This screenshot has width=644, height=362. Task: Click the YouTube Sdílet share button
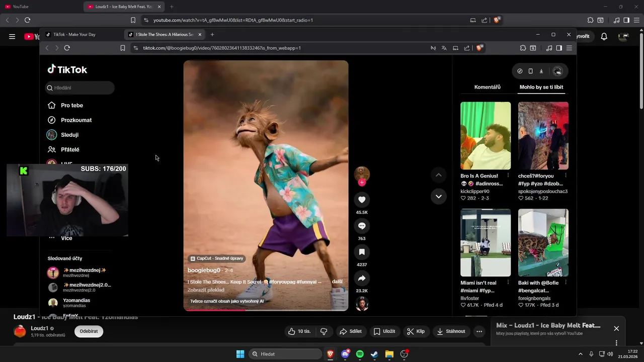click(x=351, y=331)
